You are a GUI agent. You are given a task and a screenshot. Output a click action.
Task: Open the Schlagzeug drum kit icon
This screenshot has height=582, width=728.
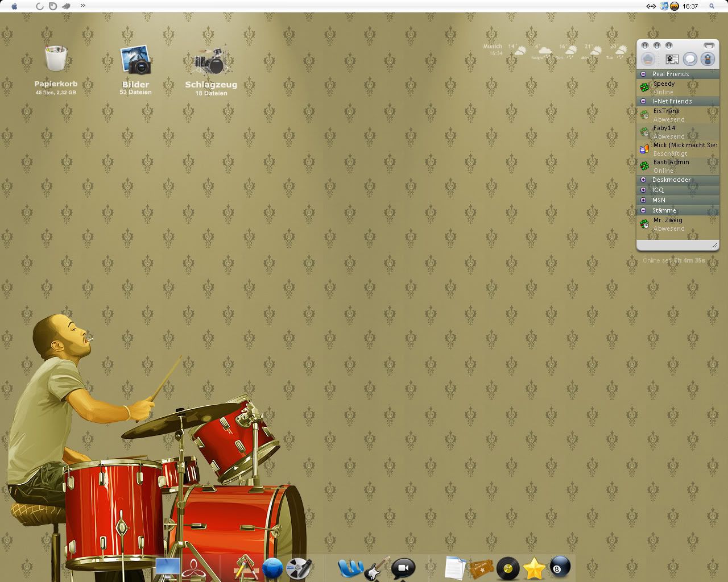pyautogui.click(x=211, y=60)
